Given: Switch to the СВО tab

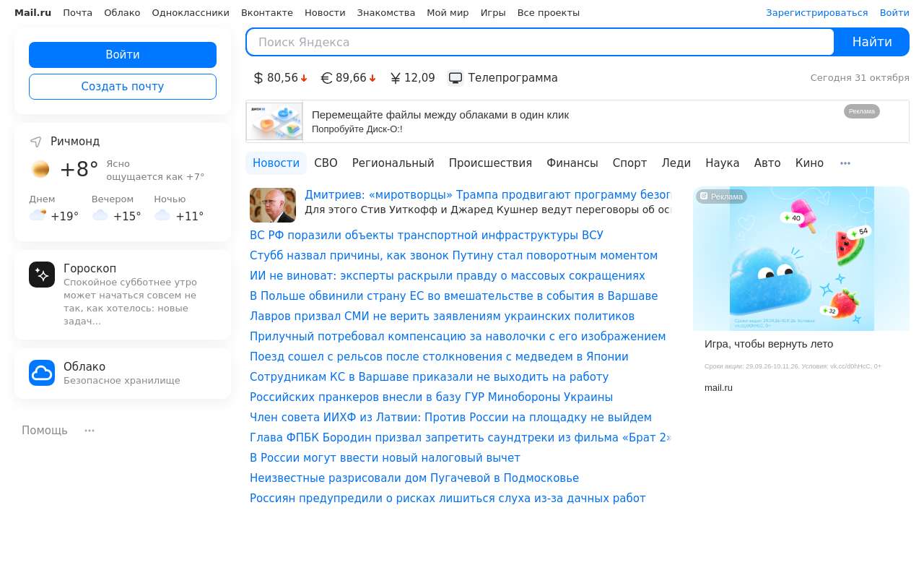Looking at the screenshot, I should (326, 163).
